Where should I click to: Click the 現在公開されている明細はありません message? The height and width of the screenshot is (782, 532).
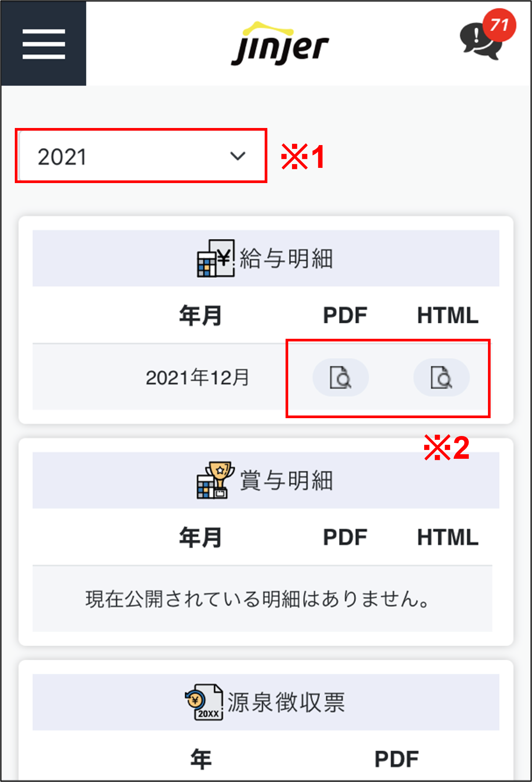pyautogui.click(x=257, y=599)
